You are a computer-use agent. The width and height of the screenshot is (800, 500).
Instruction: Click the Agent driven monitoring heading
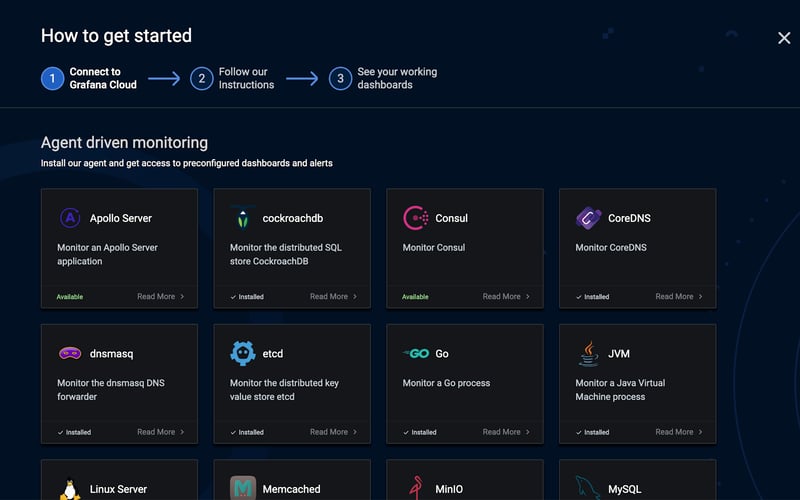click(x=124, y=142)
